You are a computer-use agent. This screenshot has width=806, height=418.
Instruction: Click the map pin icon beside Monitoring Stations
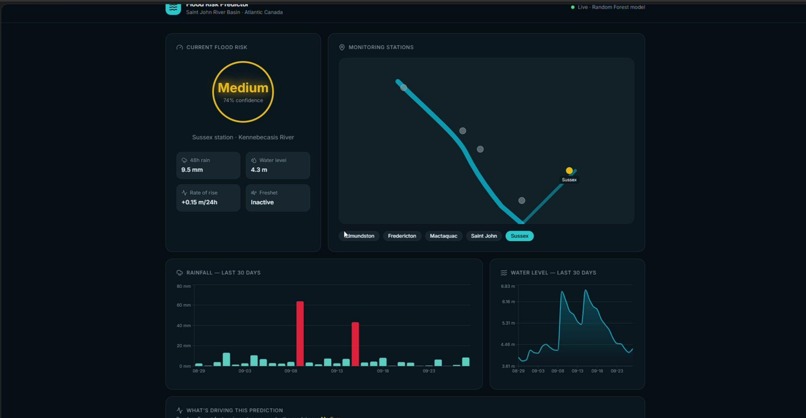[342, 47]
